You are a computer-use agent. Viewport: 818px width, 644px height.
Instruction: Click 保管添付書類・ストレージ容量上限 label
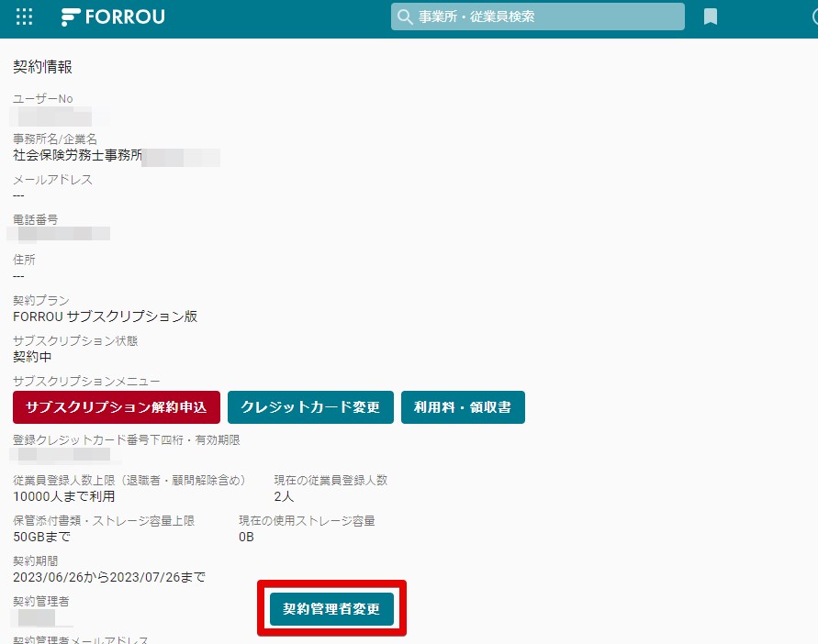click(x=104, y=520)
